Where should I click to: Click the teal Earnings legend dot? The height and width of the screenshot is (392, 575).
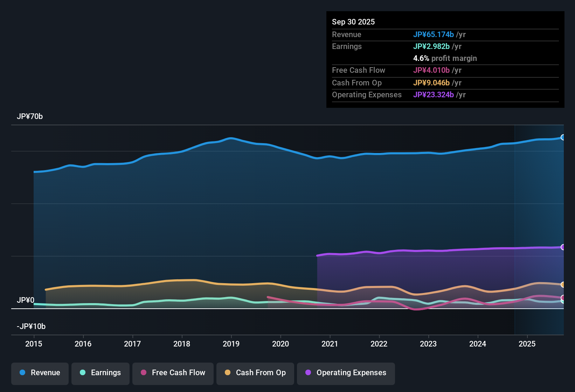pos(83,372)
